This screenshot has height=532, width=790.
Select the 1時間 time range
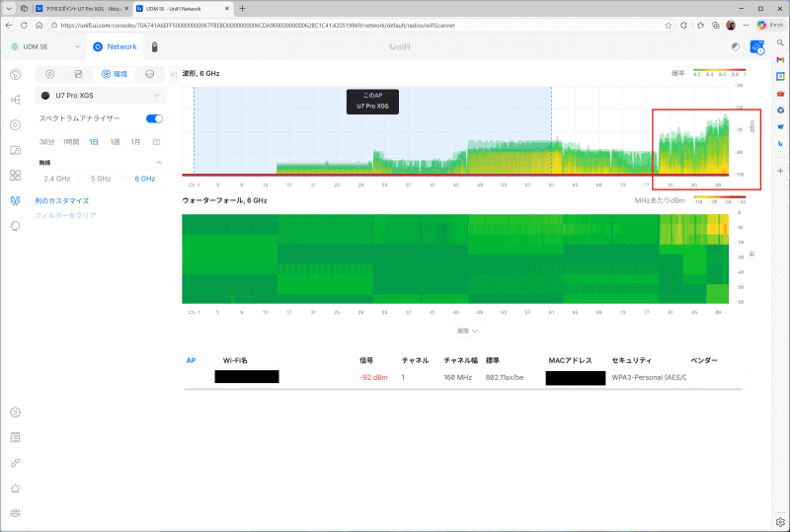[x=71, y=142]
